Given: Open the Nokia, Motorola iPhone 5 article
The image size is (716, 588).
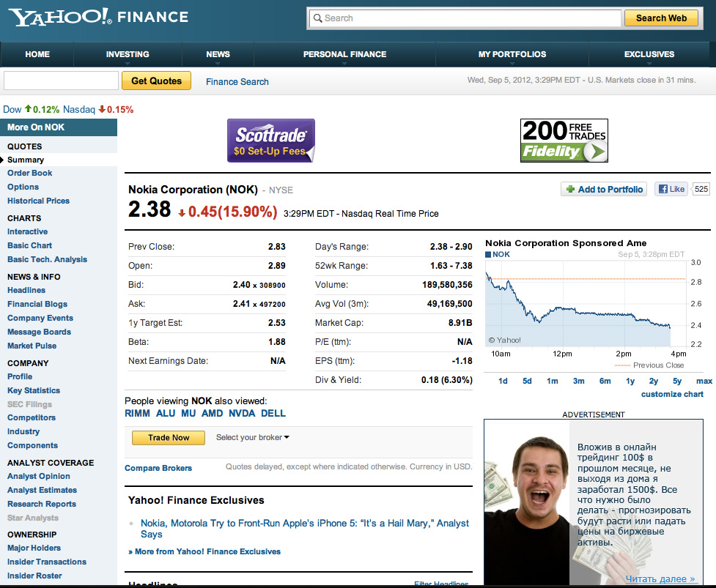Looking at the screenshot, I should pyautogui.click(x=305, y=529).
